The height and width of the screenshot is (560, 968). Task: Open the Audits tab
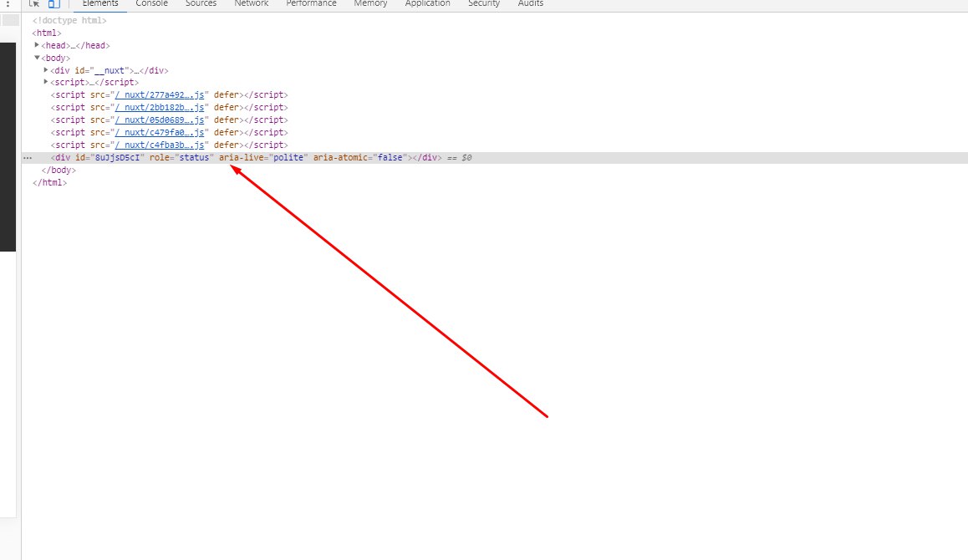[530, 3]
